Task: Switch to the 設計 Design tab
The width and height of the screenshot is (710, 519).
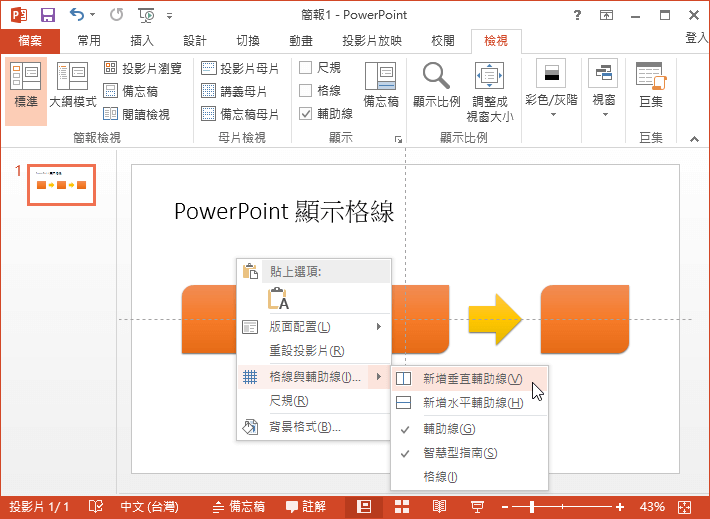Action: (x=195, y=41)
